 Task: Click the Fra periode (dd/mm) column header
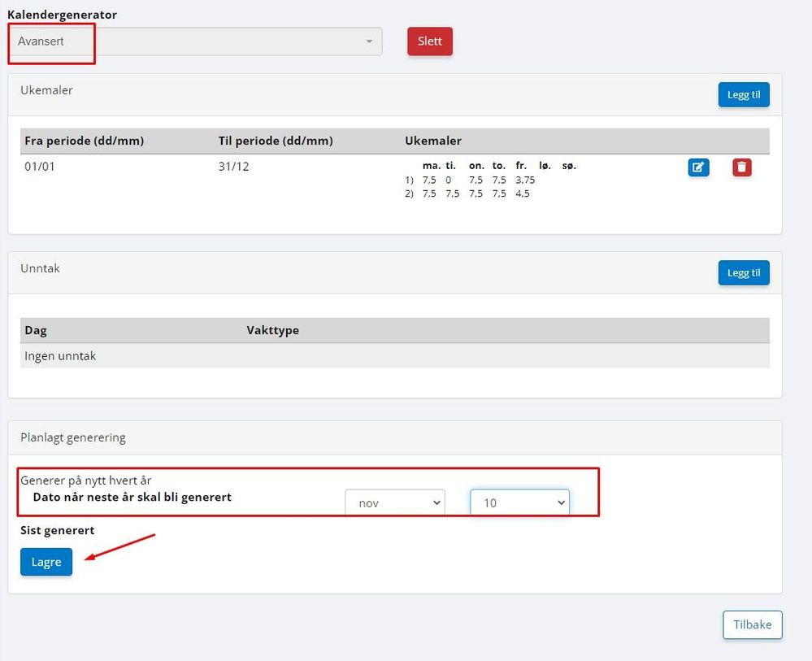coord(85,141)
